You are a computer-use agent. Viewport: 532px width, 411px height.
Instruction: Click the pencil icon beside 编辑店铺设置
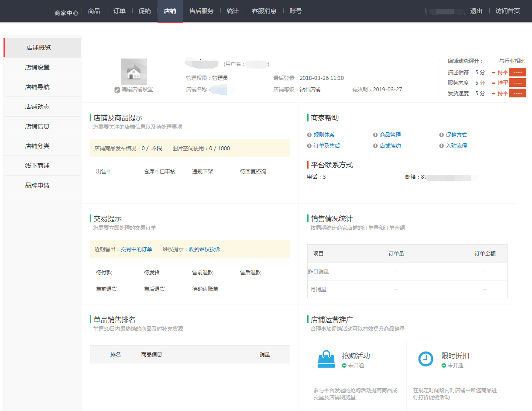coord(117,90)
